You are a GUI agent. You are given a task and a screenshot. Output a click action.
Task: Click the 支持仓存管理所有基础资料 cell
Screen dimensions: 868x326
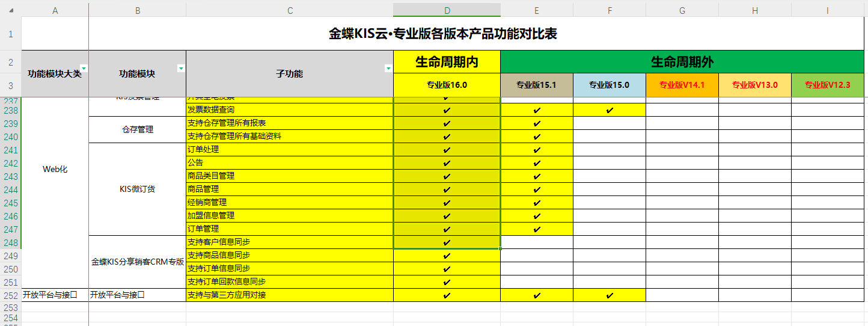coord(290,137)
